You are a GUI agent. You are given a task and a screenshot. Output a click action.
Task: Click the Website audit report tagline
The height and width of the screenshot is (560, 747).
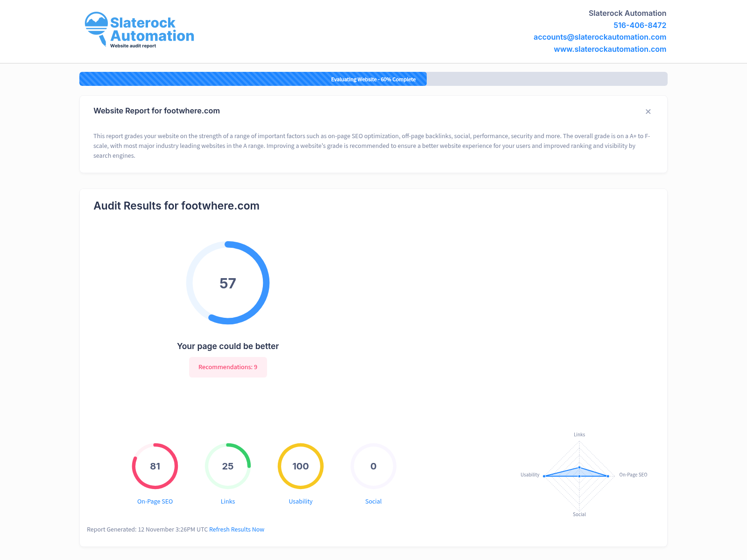click(133, 46)
